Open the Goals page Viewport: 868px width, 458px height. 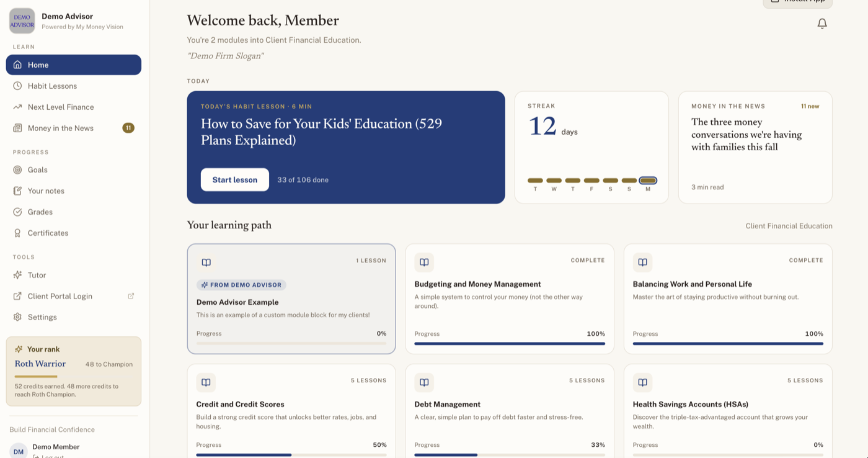pos(74,169)
